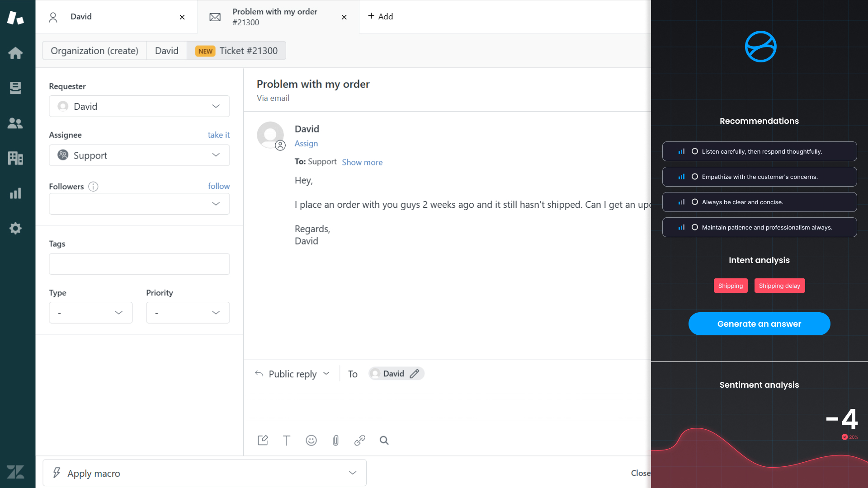Click the Shipping delay intent tag
868x488 pixels.
point(779,286)
